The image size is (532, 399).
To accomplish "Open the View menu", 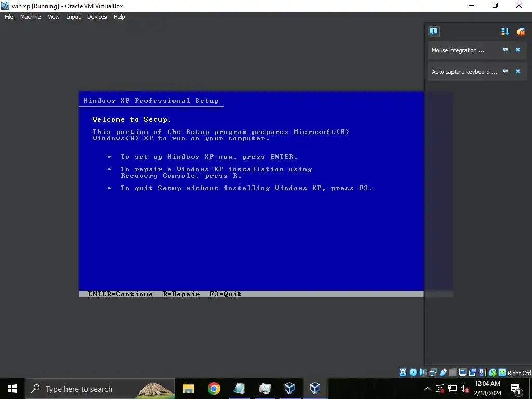I will click(54, 17).
